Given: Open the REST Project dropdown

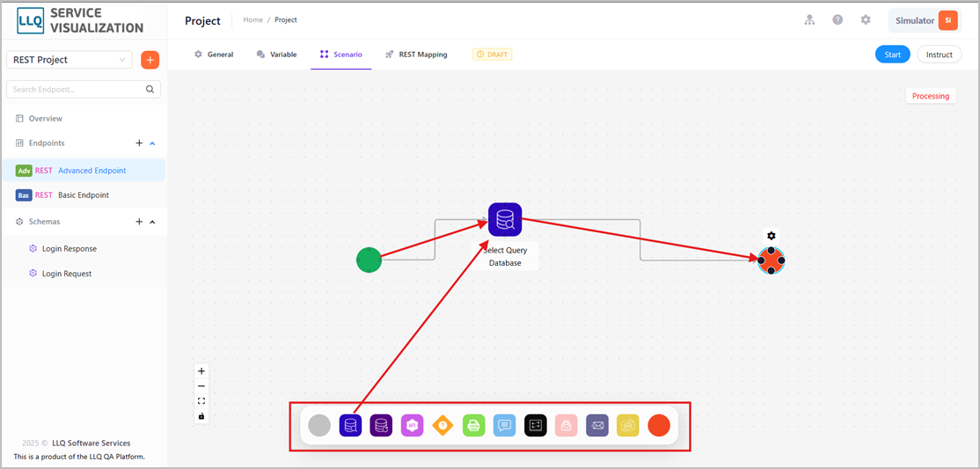Looking at the screenshot, I should pos(69,60).
